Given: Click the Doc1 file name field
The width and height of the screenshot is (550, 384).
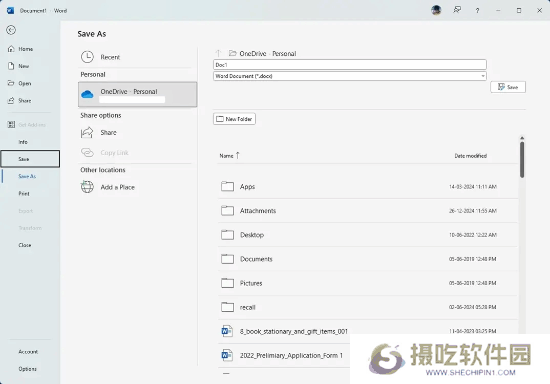Looking at the screenshot, I should (350, 65).
